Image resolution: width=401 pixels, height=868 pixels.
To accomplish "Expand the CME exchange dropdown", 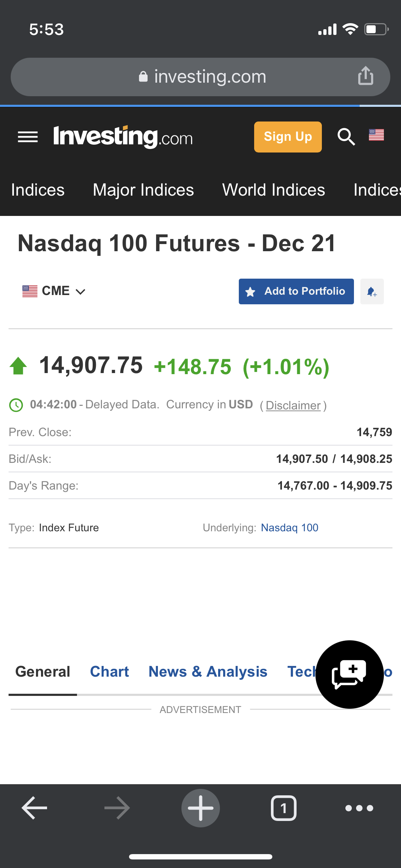I will point(54,291).
